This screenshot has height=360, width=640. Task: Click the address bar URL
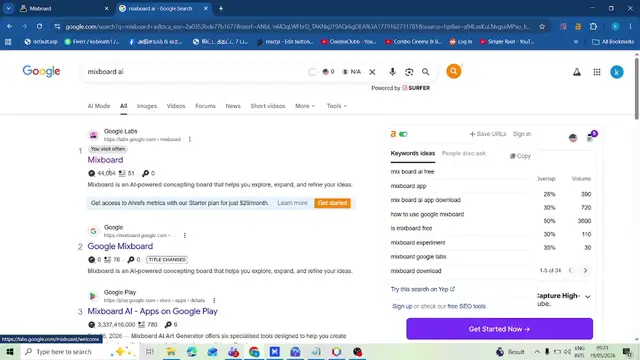298,27
